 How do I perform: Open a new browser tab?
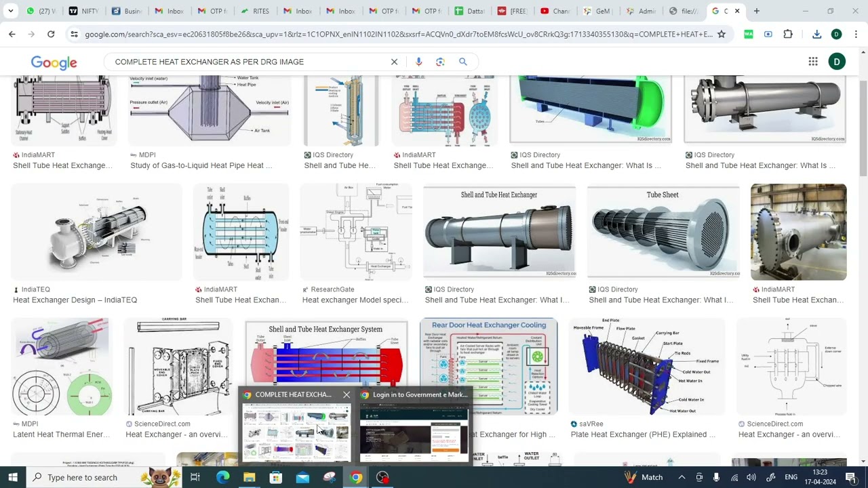pyautogui.click(x=757, y=11)
